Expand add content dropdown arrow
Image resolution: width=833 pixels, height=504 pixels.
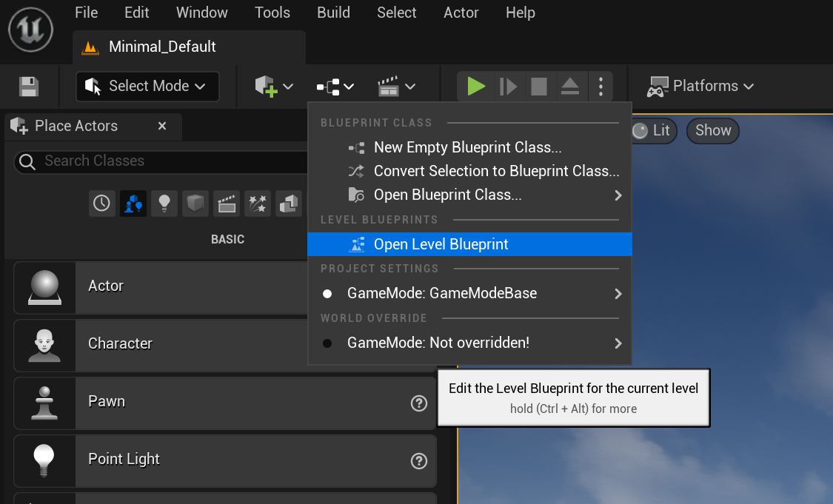click(288, 87)
